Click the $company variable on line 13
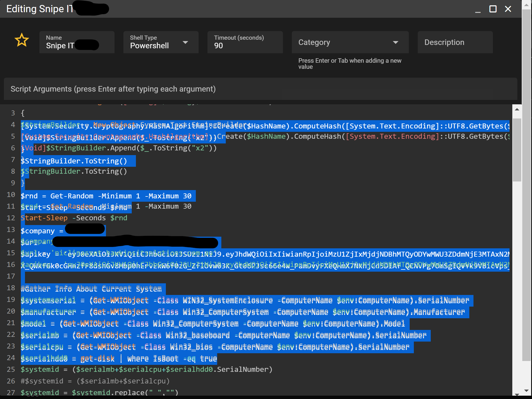Viewport: 532px width, 399px height. click(x=38, y=231)
